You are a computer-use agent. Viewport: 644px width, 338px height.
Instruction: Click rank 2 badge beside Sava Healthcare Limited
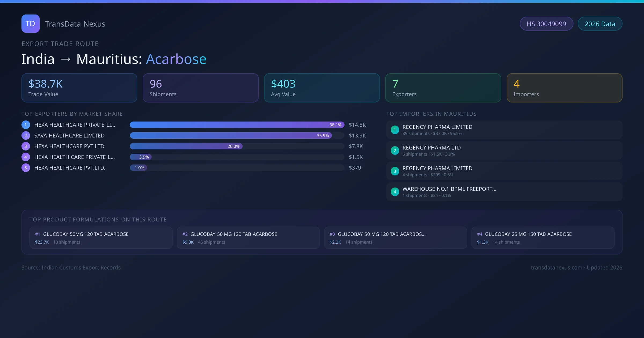(26, 135)
